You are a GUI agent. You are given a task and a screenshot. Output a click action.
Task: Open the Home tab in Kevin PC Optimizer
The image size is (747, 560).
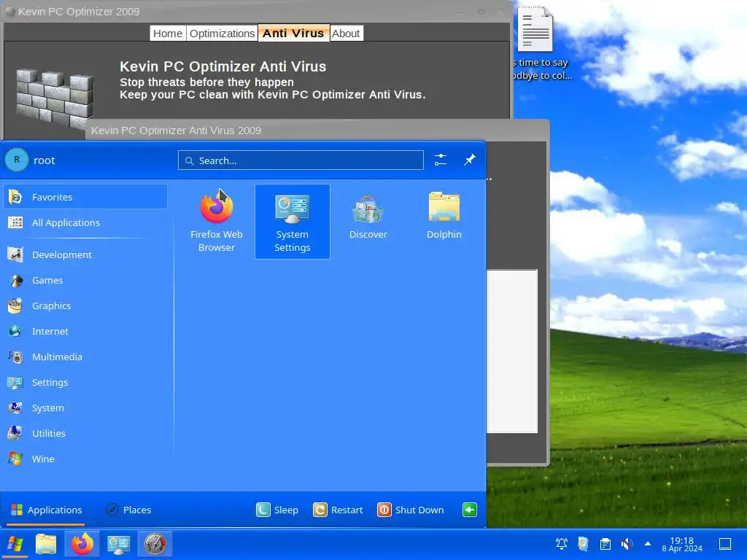168,34
